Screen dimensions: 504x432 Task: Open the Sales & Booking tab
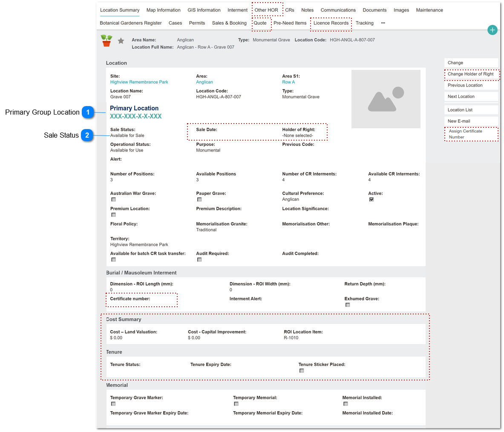(229, 23)
